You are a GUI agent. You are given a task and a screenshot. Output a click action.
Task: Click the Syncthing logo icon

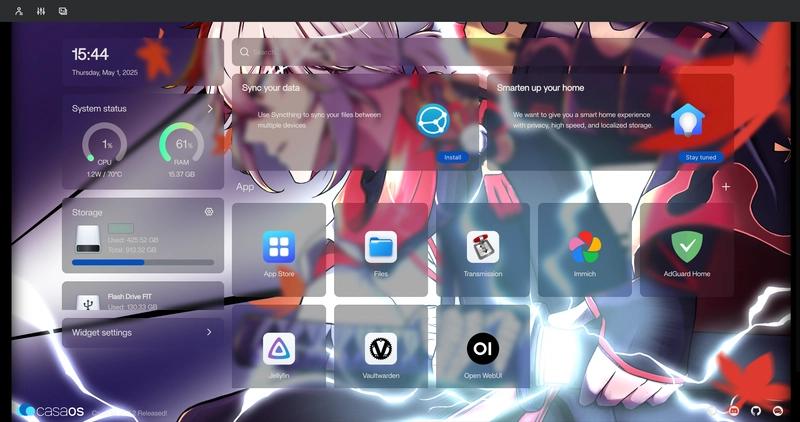[x=433, y=120]
